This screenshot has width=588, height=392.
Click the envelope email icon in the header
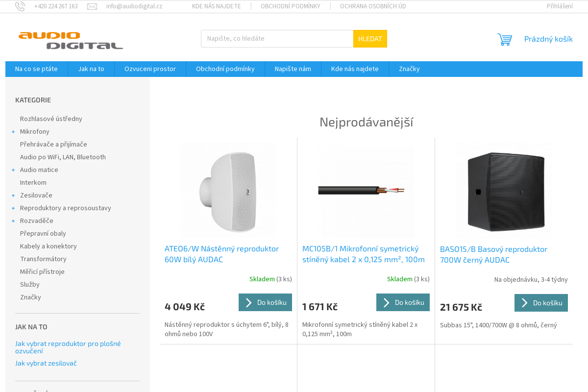[x=91, y=6]
